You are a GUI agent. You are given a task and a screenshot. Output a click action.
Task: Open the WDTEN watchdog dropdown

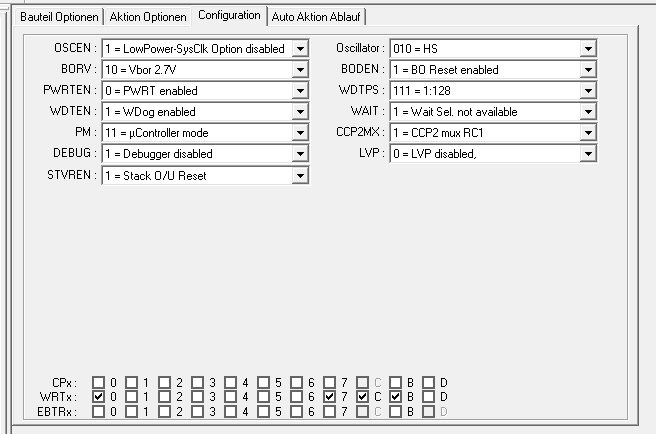coord(300,112)
